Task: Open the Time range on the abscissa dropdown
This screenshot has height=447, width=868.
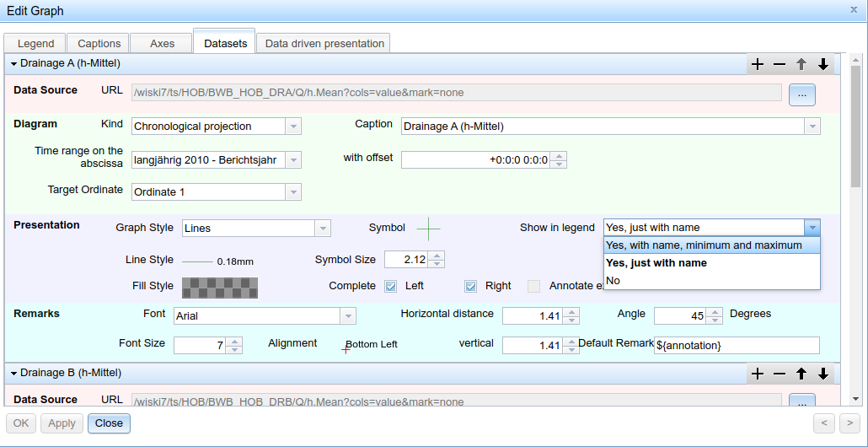Action: (x=293, y=160)
